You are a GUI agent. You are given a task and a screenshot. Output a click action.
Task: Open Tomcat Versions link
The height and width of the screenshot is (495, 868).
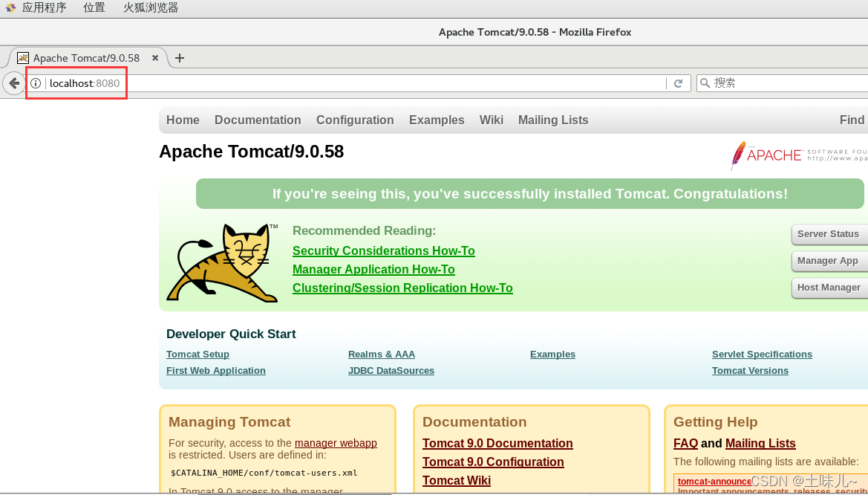[750, 370]
